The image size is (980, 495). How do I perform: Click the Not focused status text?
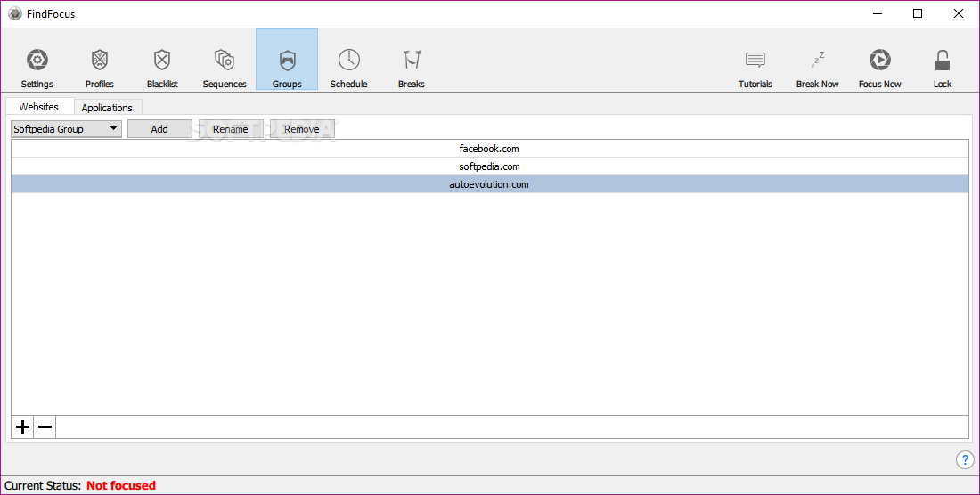pyautogui.click(x=121, y=485)
